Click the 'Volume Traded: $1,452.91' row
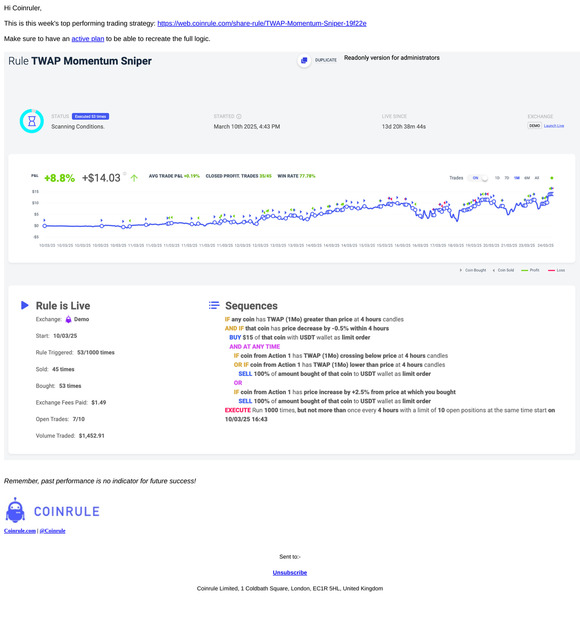 coord(70,436)
